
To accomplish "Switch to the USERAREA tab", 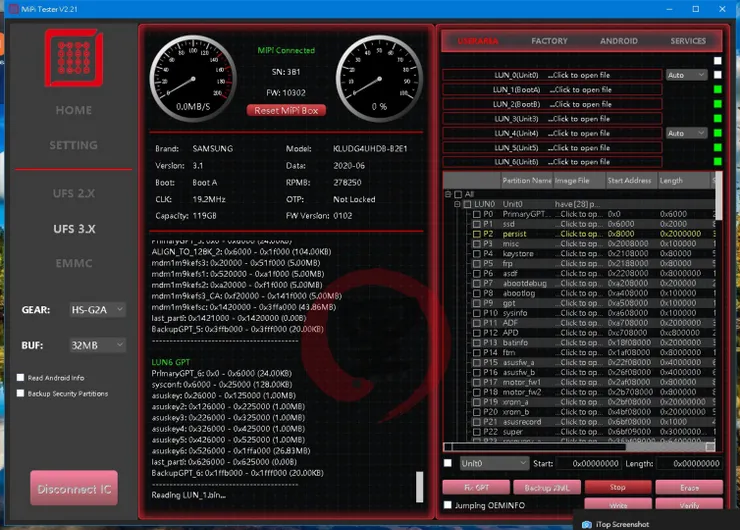I will point(478,41).
